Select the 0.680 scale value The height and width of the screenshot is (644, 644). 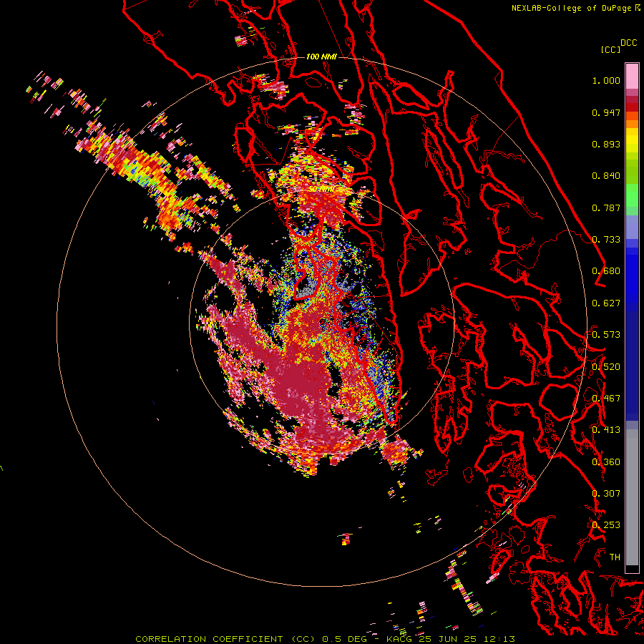pyautogui.click(x=606, y=271)
